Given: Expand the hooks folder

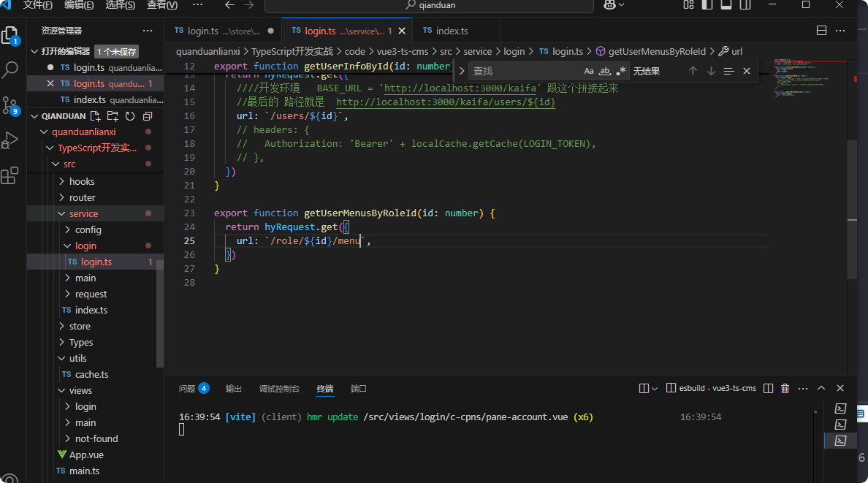Looking at the screenshot, I should click(81, 181).
